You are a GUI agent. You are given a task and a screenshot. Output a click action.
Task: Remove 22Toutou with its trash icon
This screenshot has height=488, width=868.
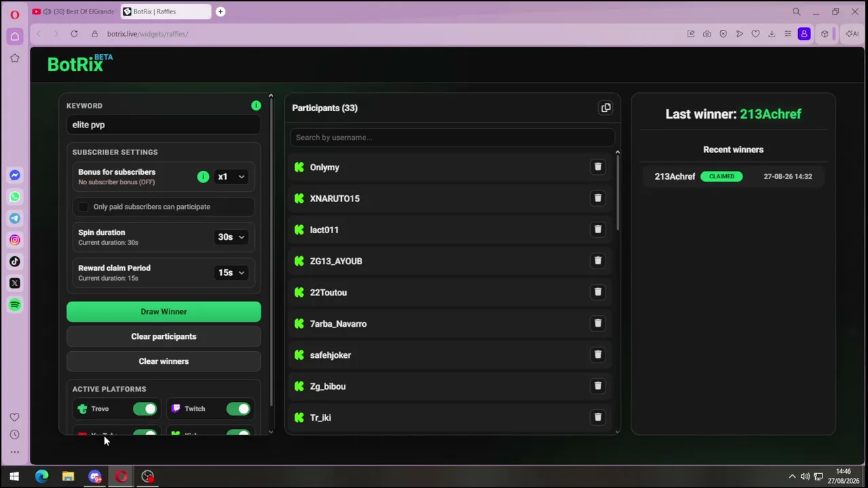(597, 292)
